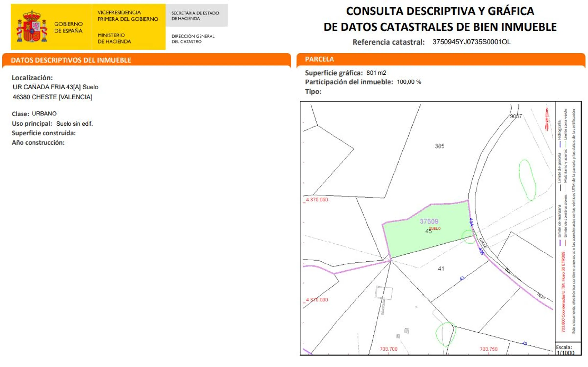
Task: Select the Datos Descriptivos del Inmueble header
Action: tap(71, 60)
